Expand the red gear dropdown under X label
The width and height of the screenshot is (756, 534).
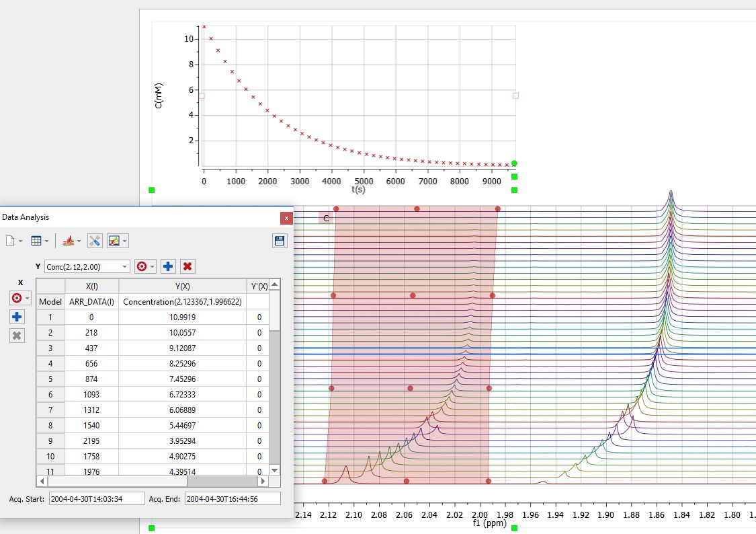[28, 298]
